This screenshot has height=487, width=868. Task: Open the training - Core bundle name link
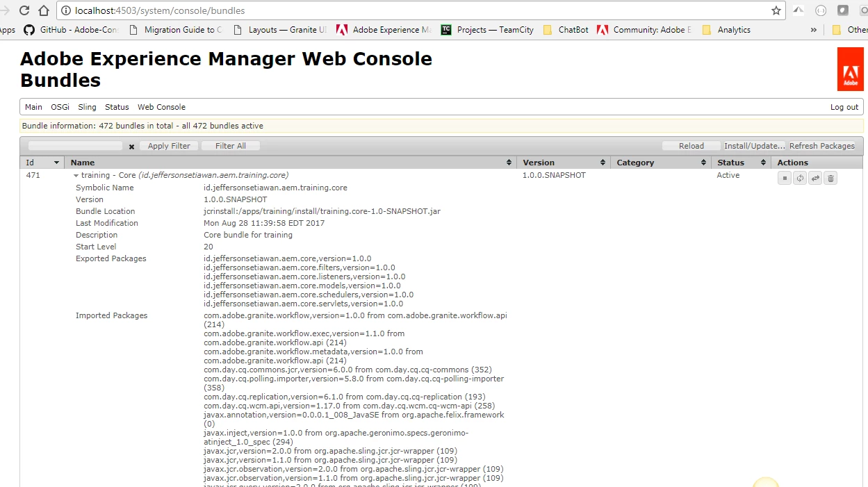click(185, 175)
